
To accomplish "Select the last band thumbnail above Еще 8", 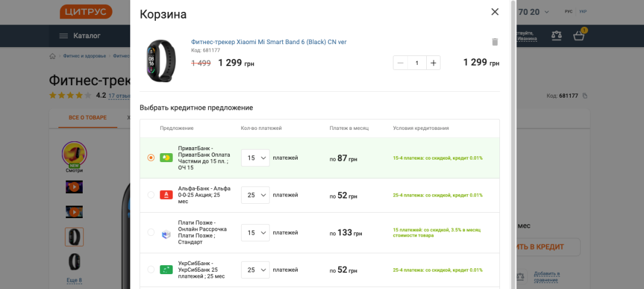I will (74, 262).
